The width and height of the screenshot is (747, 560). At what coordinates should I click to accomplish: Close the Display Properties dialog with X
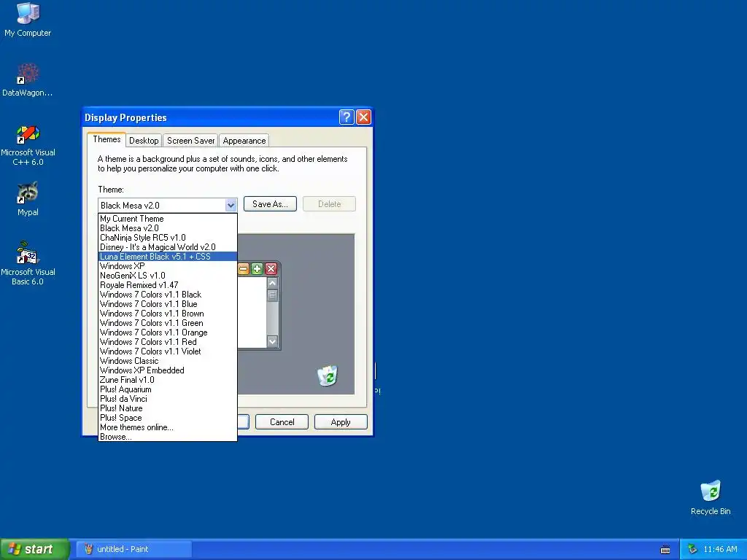[x=363, y=117]
